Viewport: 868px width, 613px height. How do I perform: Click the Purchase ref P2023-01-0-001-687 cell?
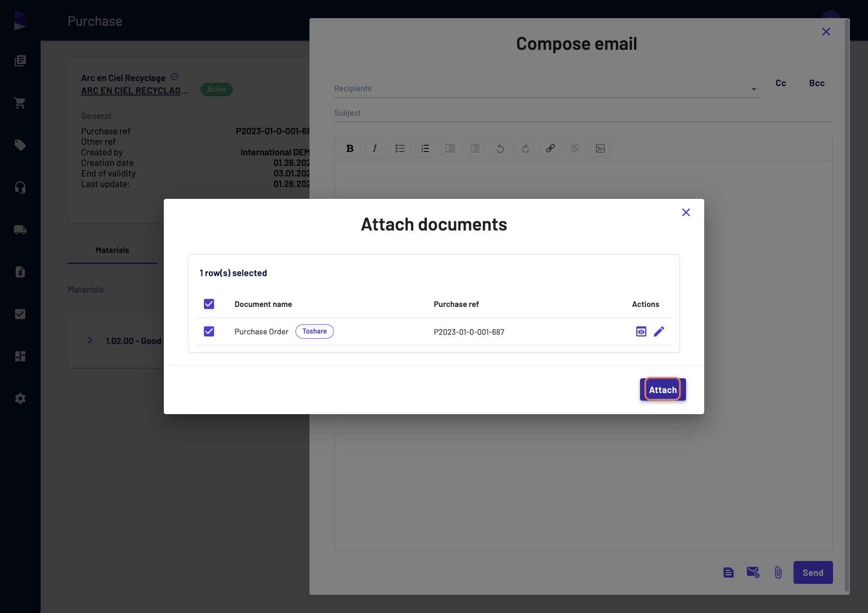click(x=469, y=332)
